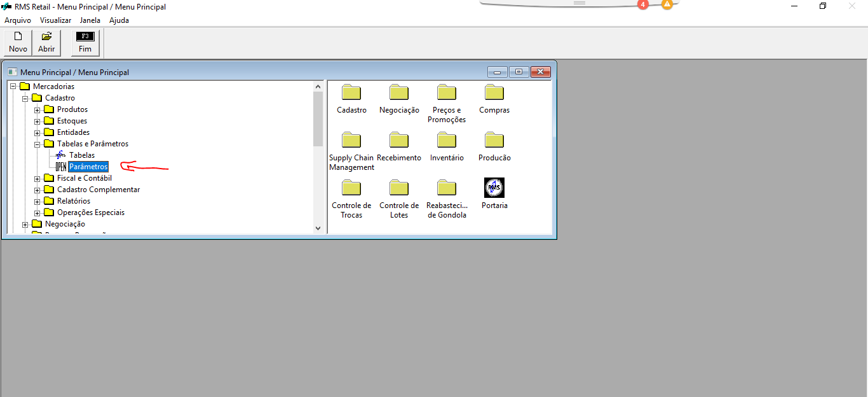Click the RMS Retail application title bar icon
Screen dimensions: 868x397
tap(6, 6)
